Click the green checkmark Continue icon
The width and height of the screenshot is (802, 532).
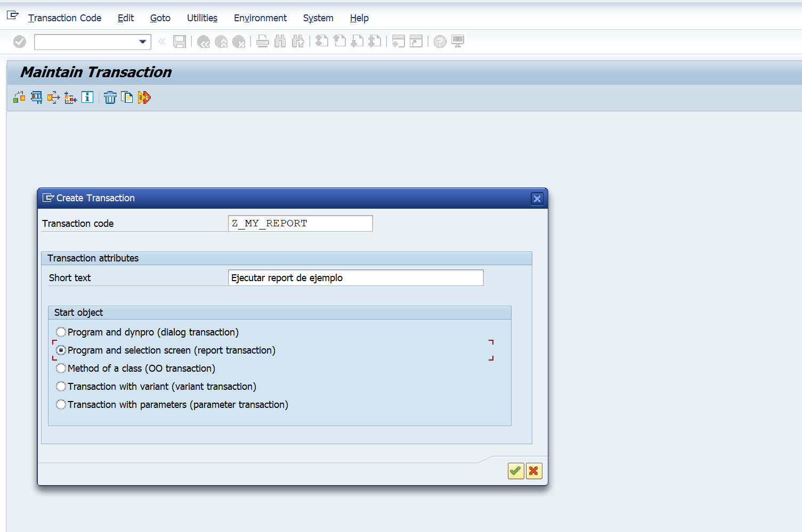[x=515, y=471]
